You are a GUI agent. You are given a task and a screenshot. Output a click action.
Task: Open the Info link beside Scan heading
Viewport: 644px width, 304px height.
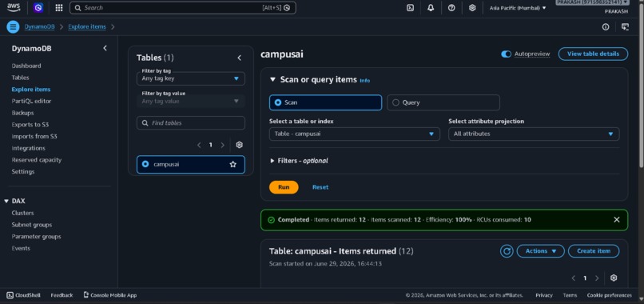(364, 81)
